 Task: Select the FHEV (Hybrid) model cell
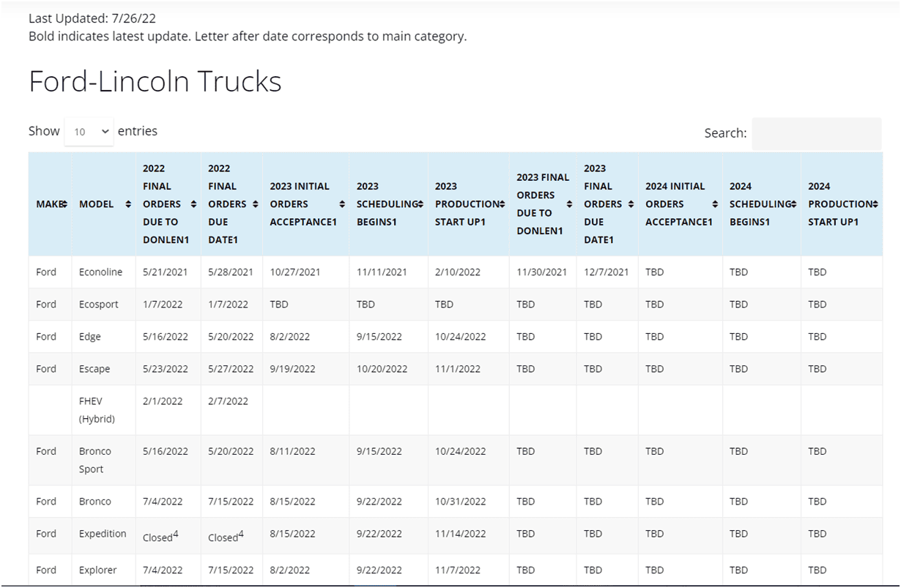tap(103, 410)
